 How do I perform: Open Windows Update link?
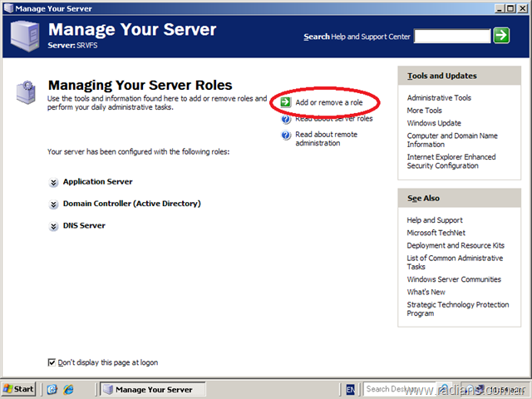point(433,123)
